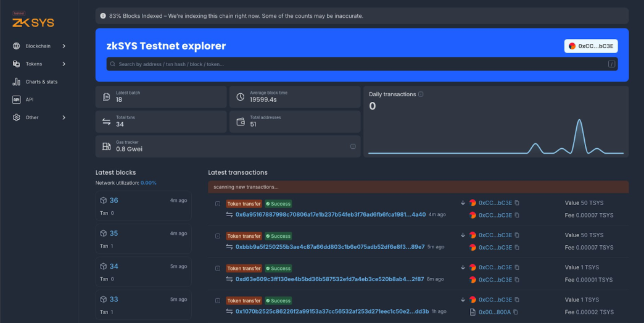644x323 pixels.
Task: Expand details toggle for transaction 0x6a95...4a40
Action: click(217, 204)
